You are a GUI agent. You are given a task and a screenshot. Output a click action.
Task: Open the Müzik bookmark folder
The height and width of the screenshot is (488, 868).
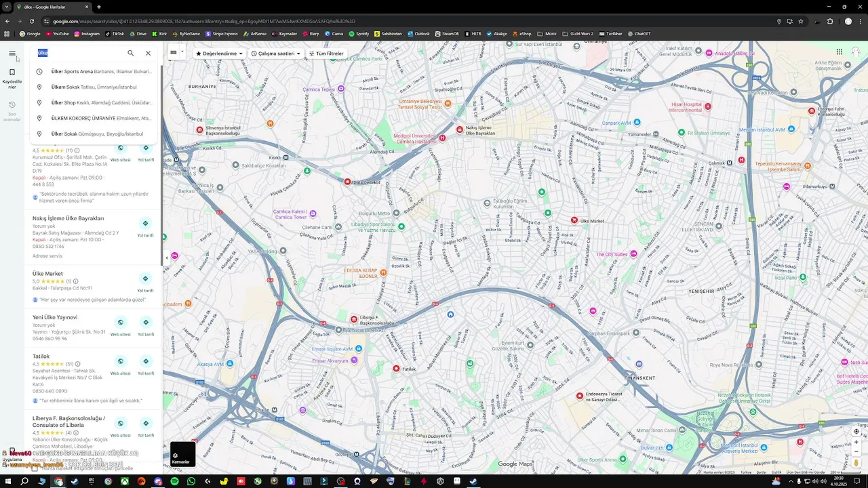(547, 33)
